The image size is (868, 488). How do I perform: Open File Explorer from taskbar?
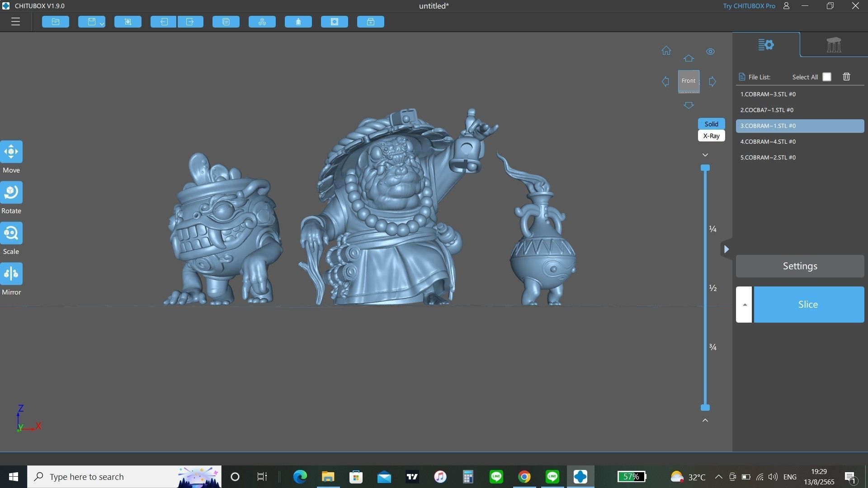[328, 477]
